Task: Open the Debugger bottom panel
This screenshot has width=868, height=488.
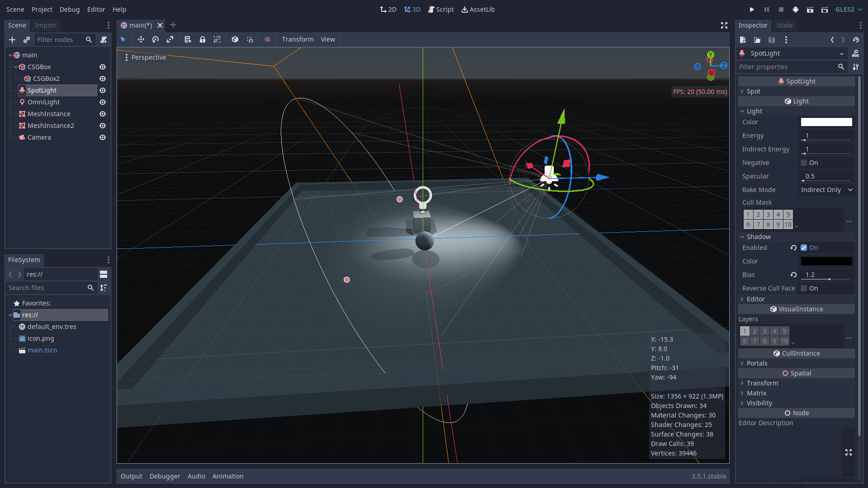Action: pos(165,476)
